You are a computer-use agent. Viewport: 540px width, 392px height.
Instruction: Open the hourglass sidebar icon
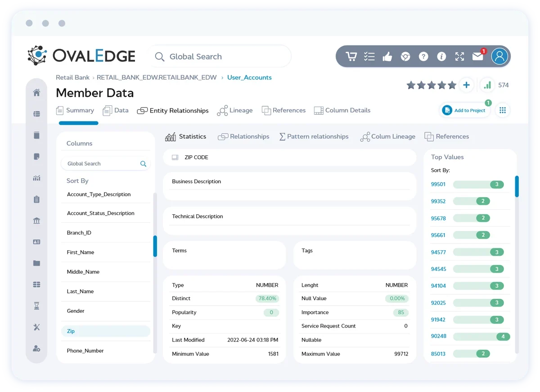(37, 306)
